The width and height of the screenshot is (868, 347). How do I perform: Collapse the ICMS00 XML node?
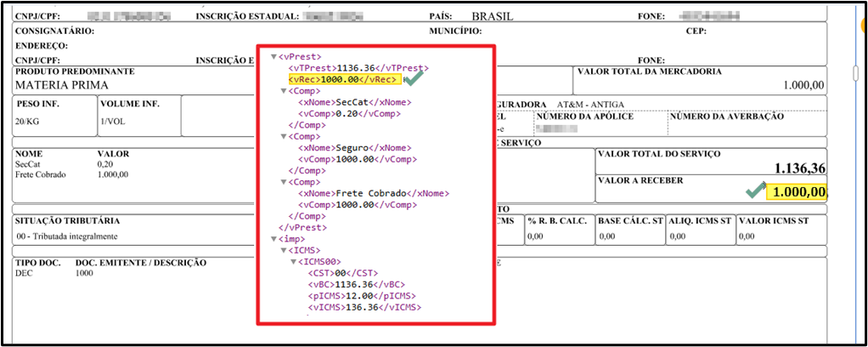pyautogui.click(x=294, y=262)
